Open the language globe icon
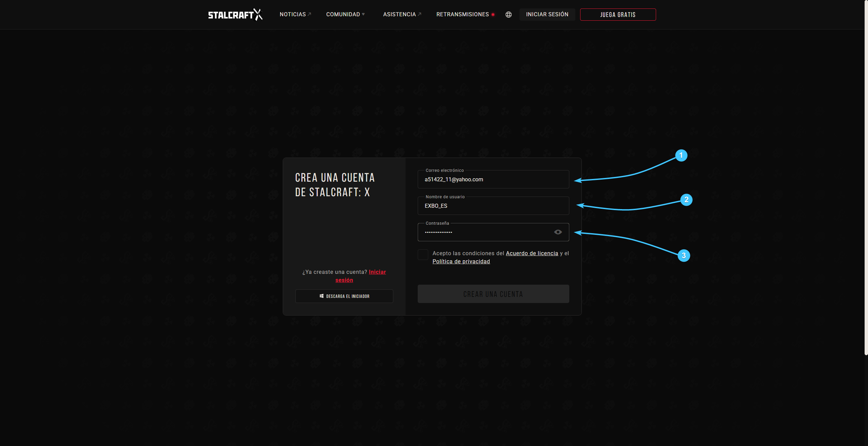 coord(509,15)
